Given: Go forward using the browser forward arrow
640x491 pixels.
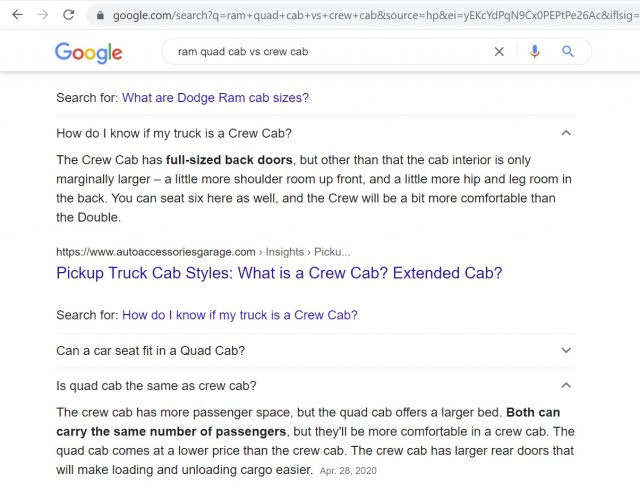Looking at the screenshot, I should point(43,15).
